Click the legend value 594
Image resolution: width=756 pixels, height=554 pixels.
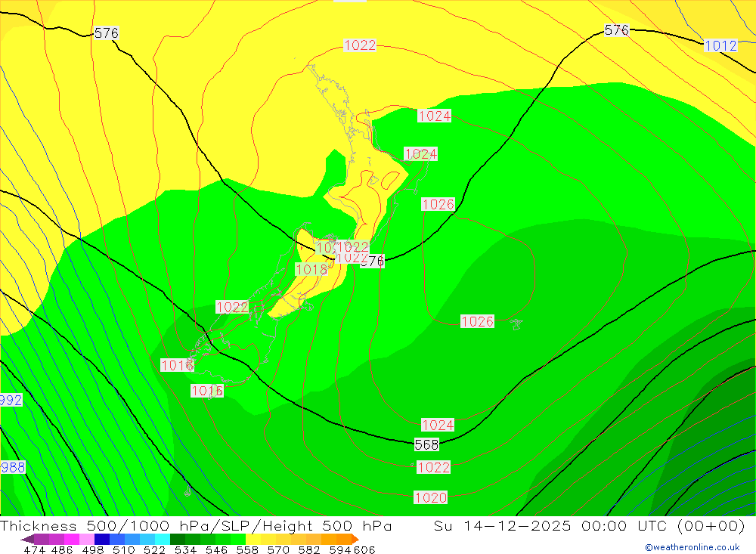click(x=340, y=549)
